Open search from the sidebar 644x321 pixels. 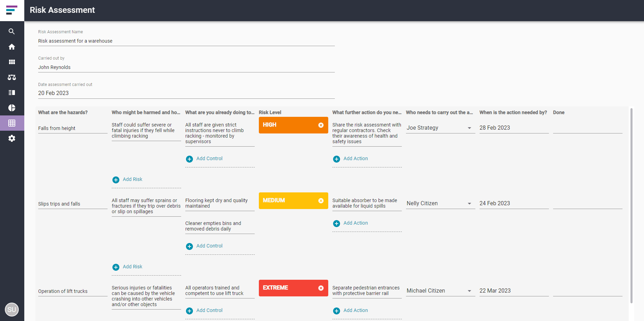click(x=12, y=32)
